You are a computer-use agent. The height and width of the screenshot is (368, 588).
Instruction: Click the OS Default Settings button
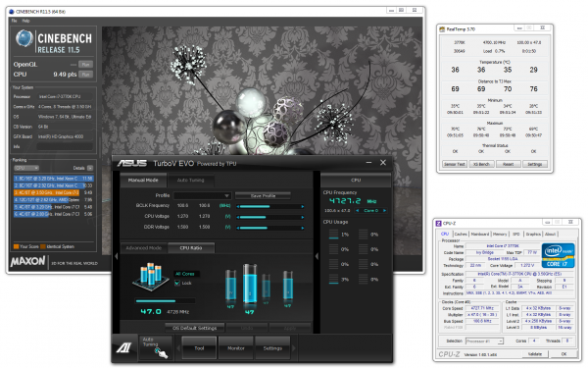195,328
